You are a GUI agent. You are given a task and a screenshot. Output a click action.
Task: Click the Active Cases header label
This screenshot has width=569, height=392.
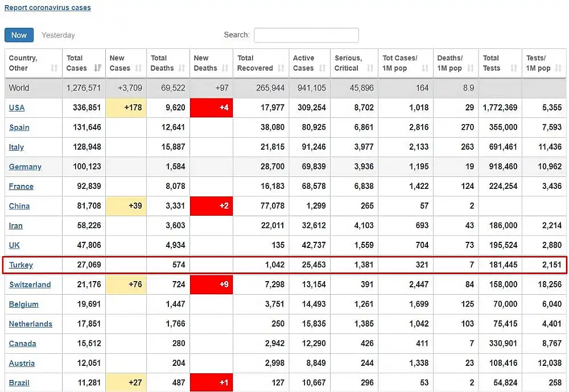[x=303, y=63]
